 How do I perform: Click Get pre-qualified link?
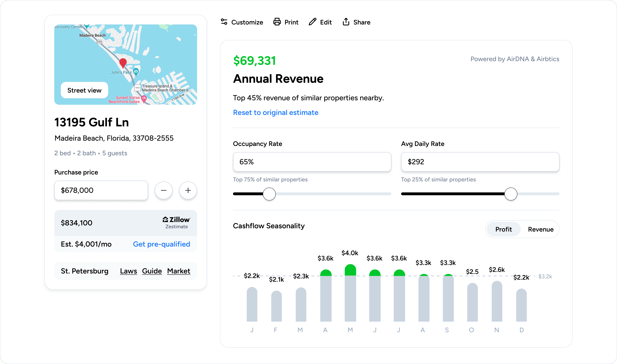pos(162,244)
